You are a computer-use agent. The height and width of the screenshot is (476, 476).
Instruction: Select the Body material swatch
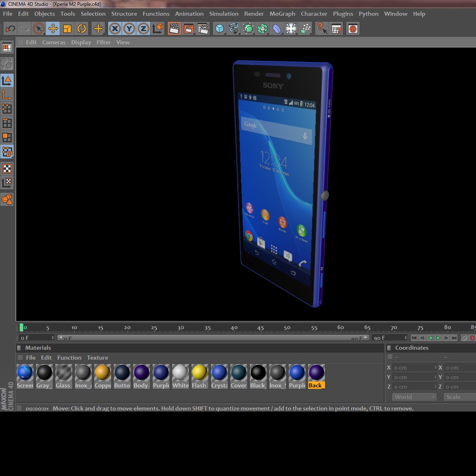(x=141, y=376)
